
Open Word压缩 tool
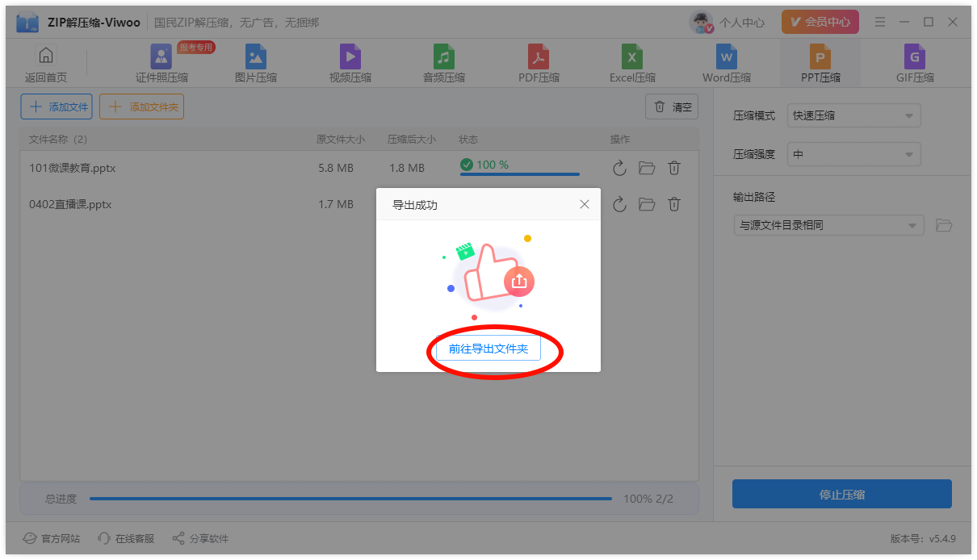[x=727, y=65]
